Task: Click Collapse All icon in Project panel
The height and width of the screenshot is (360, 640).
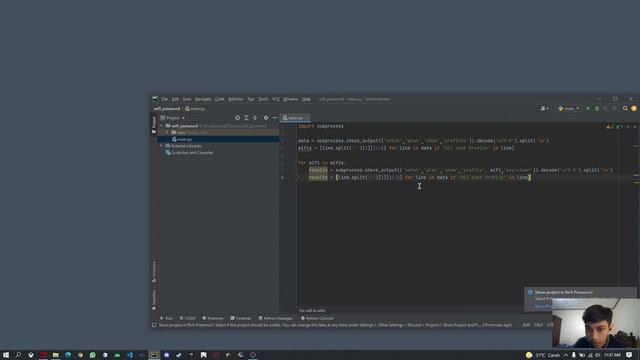Action: 255,118
